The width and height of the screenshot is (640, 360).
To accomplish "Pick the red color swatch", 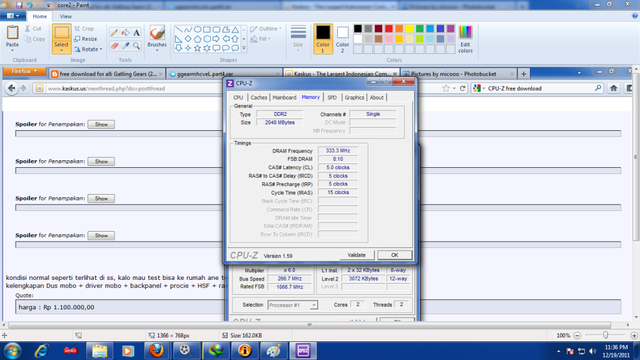I will [389, 29].
